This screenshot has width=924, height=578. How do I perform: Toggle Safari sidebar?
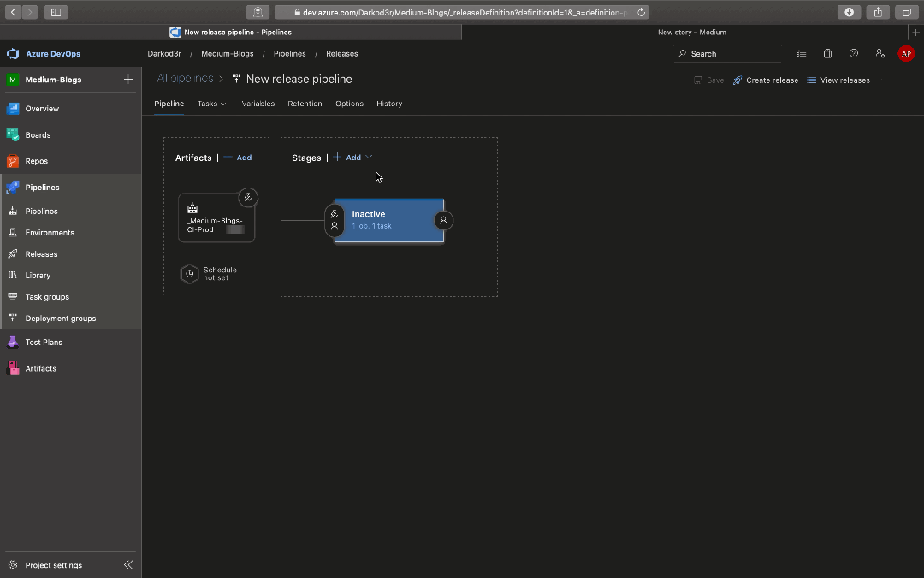click(x=56, y=12)
